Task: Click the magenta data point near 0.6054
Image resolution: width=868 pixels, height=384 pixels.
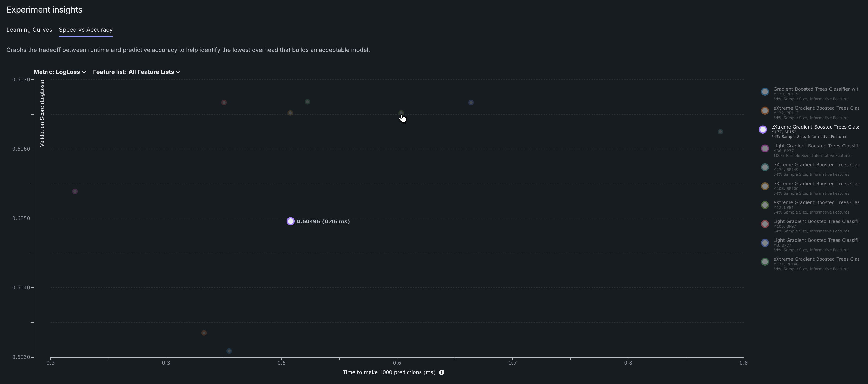Action: coord(75,191)
